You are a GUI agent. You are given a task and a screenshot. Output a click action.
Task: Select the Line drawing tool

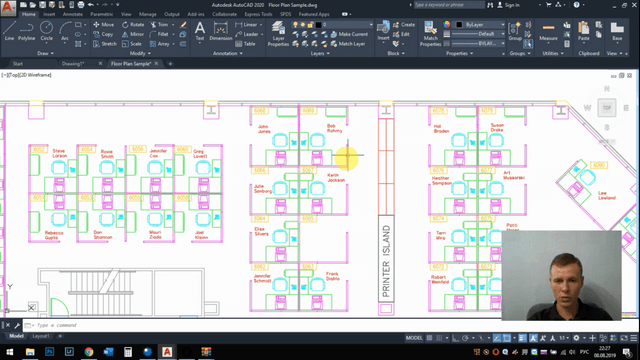(x=9, y=31)
